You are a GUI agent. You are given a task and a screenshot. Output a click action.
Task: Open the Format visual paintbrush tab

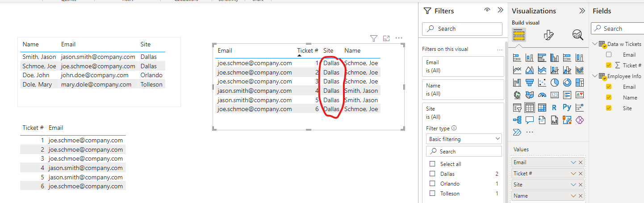tap(548, 35)
